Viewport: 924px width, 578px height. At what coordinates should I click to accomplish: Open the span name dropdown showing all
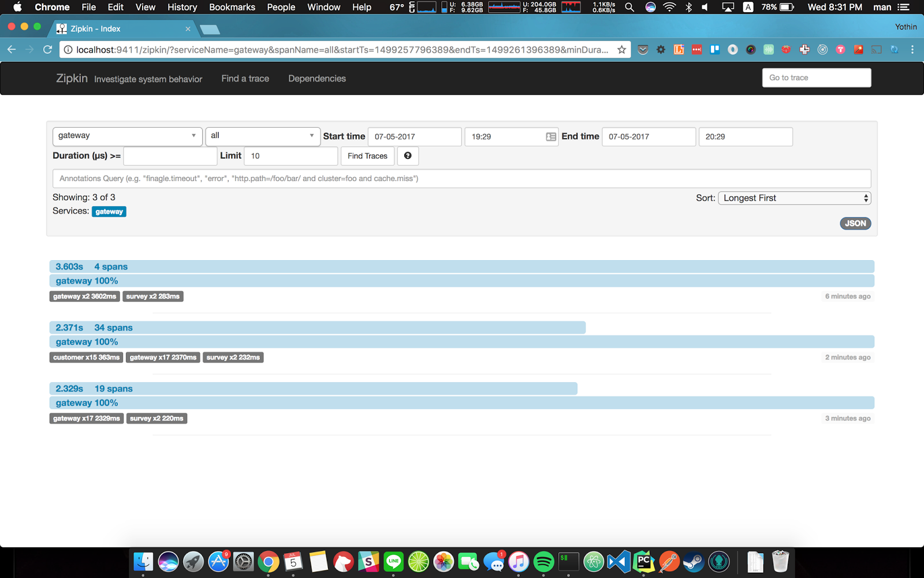click(263, 136)
